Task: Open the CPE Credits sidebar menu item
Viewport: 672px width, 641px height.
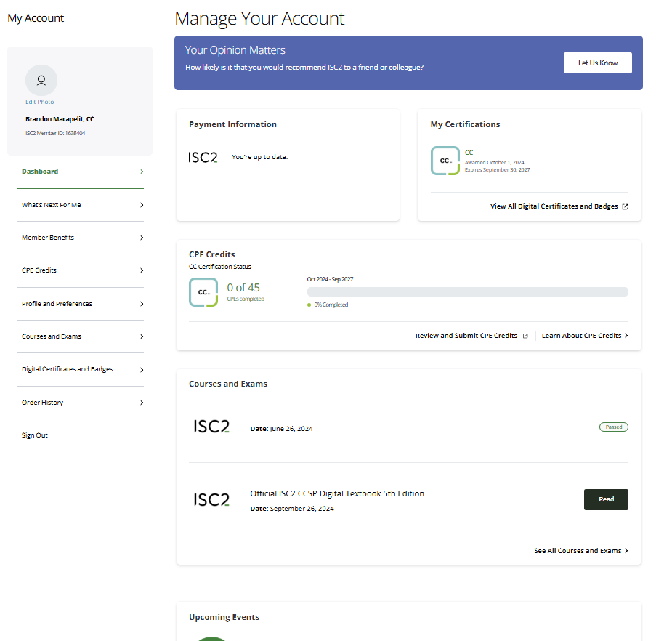Action: coord(39,270)
